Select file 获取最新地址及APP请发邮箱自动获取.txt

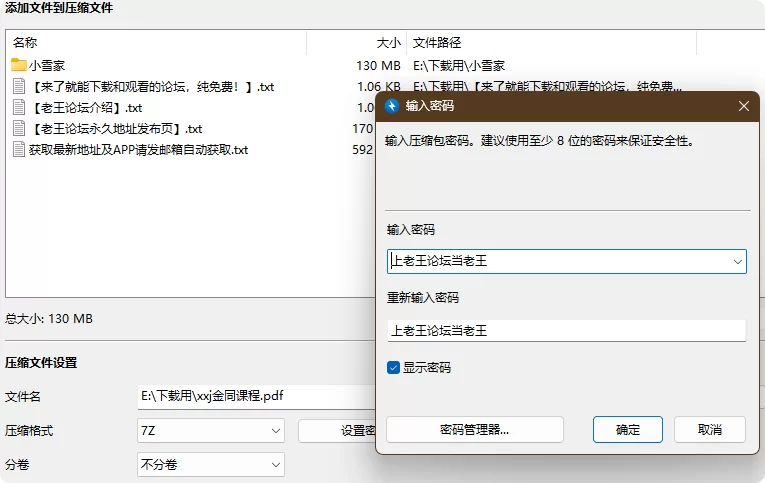[138, 150]
